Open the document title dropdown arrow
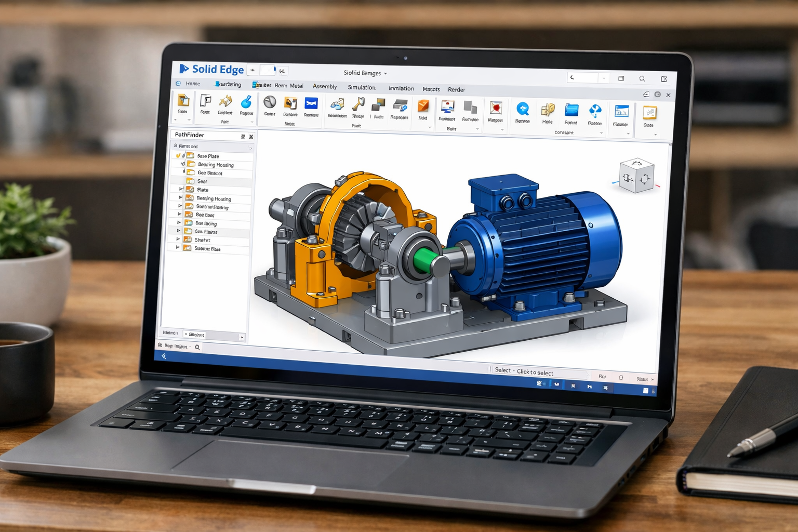The image size is (798, 532). coord(385,74)
